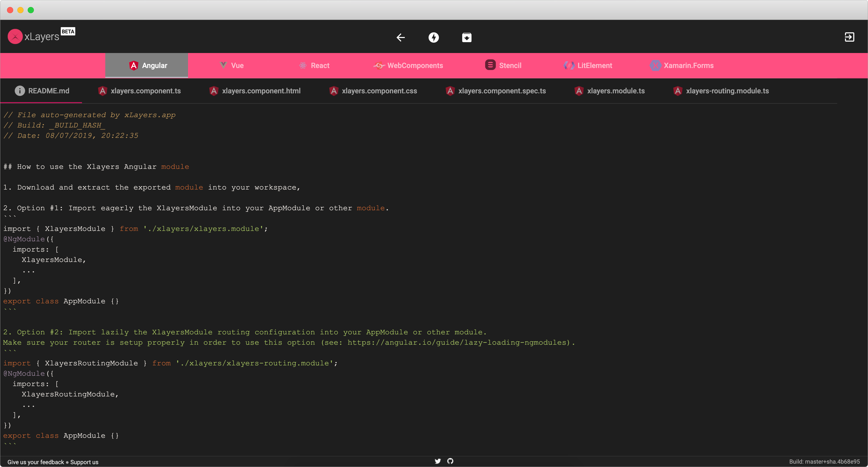This screenshot has width=868, height=467.
Task: Click the build hash text in the footer
Action: tap(824, 462)
